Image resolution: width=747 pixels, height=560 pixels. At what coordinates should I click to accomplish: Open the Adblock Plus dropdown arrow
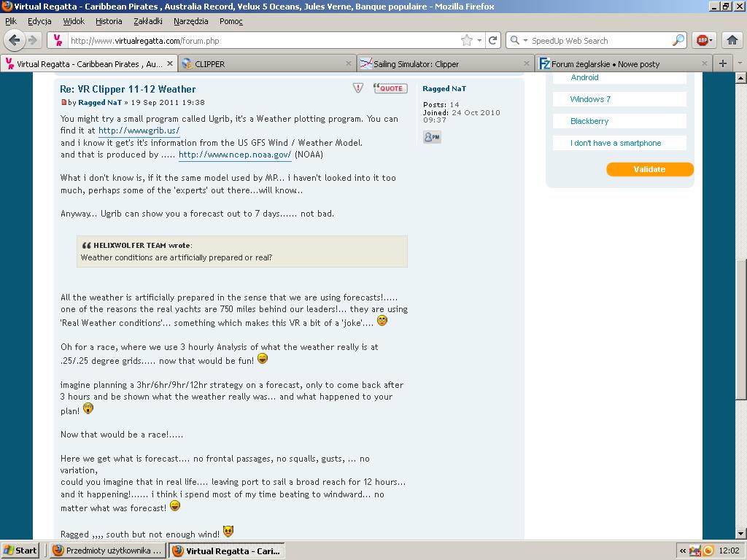712,41
